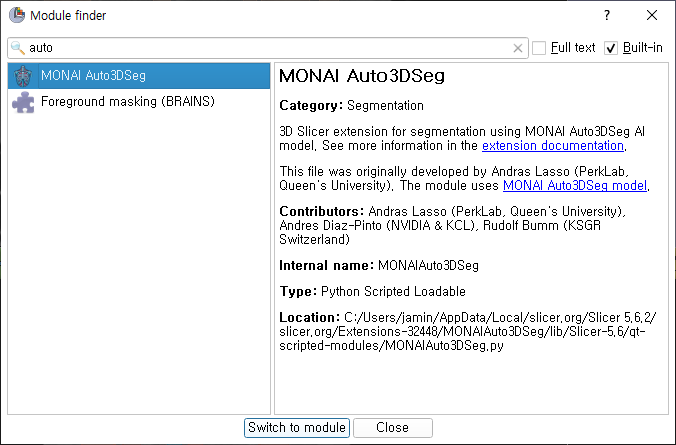Click in the search field containing auto
This screenshot has width=676, height=445.
click(x=267, y=48)
